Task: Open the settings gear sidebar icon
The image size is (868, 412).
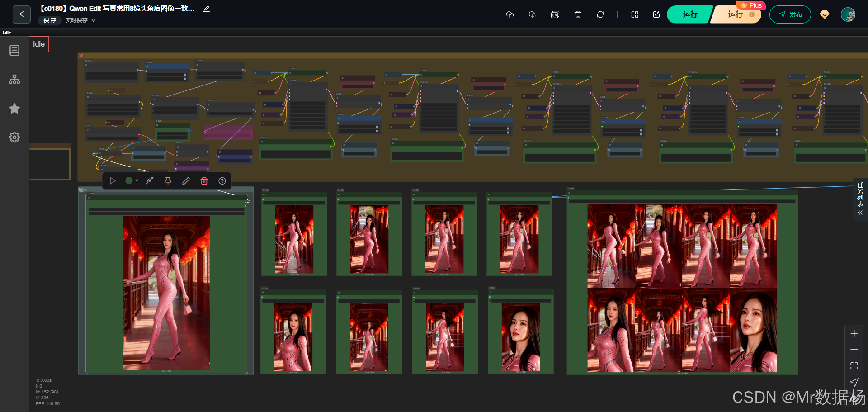Action: (14, 137)
